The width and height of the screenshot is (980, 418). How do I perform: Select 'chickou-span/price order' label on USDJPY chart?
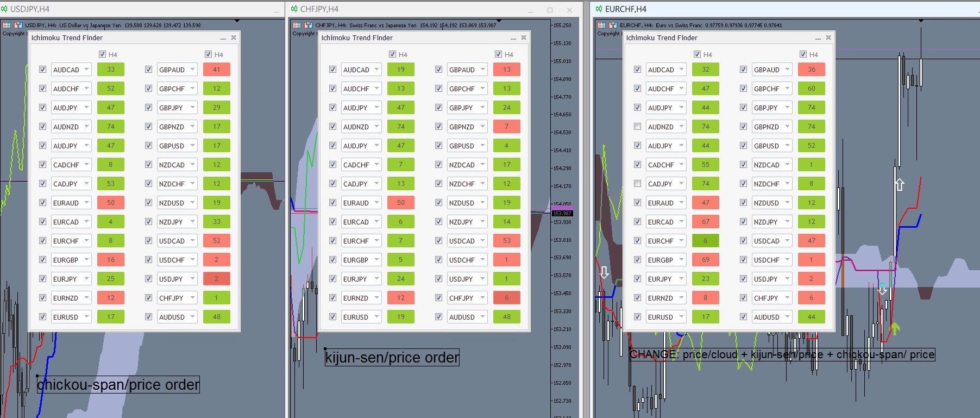click(x=118, y=384)
